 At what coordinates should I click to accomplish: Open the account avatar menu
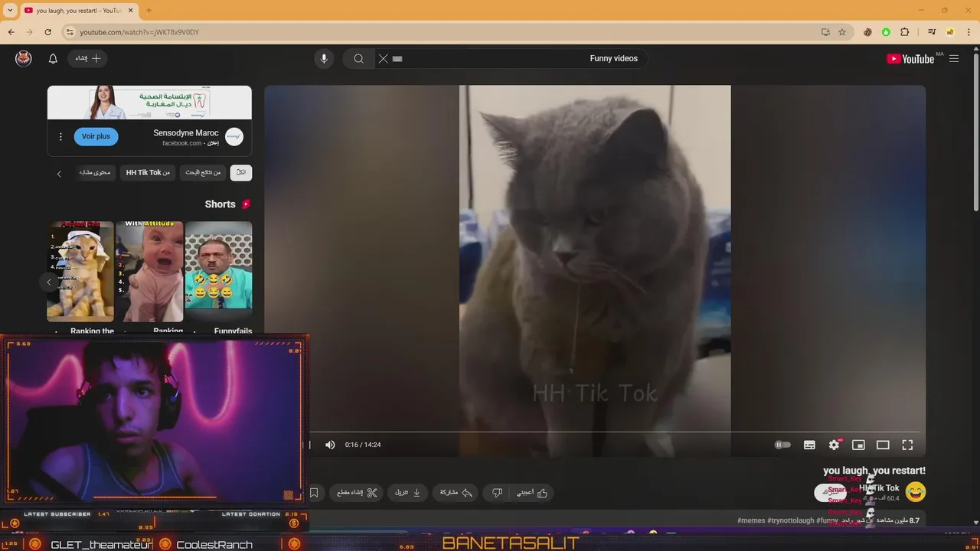tap(24, 59)
